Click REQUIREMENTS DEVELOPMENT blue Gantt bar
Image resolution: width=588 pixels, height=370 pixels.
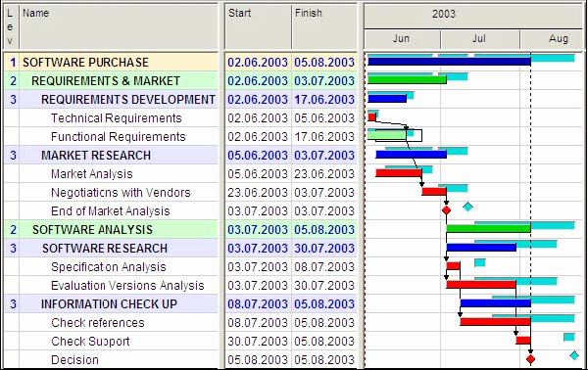point(387,99)
